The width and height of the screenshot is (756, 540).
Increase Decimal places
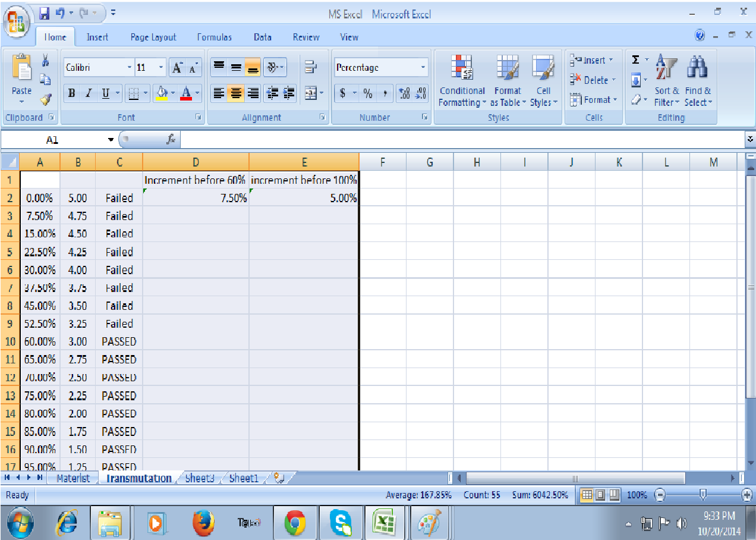tap(404, 93)
